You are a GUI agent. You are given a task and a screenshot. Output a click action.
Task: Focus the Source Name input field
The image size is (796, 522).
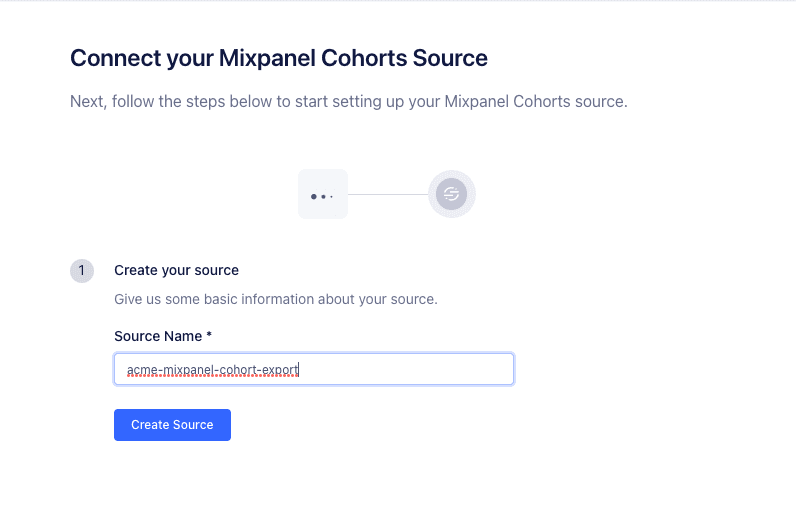click(313, 369)
